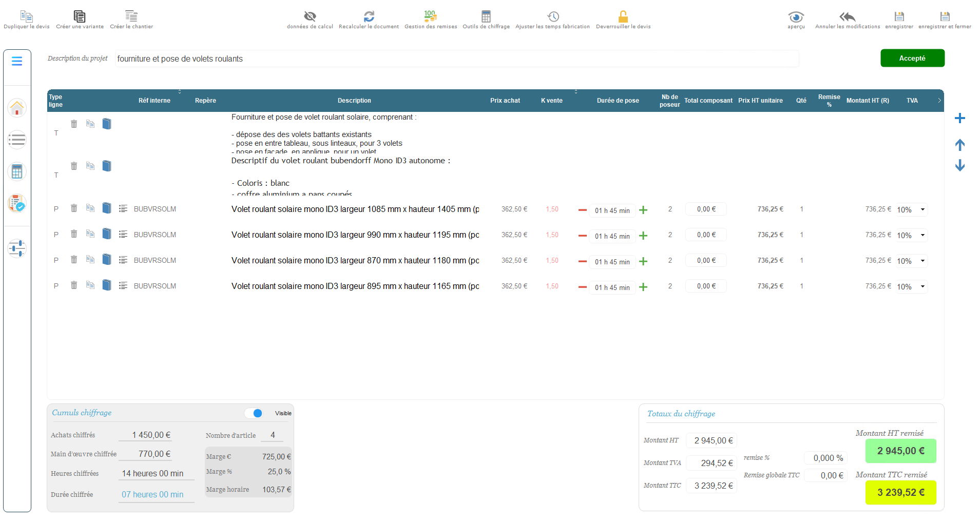Click the Dupliquer le devis icon

click(26, 16)
